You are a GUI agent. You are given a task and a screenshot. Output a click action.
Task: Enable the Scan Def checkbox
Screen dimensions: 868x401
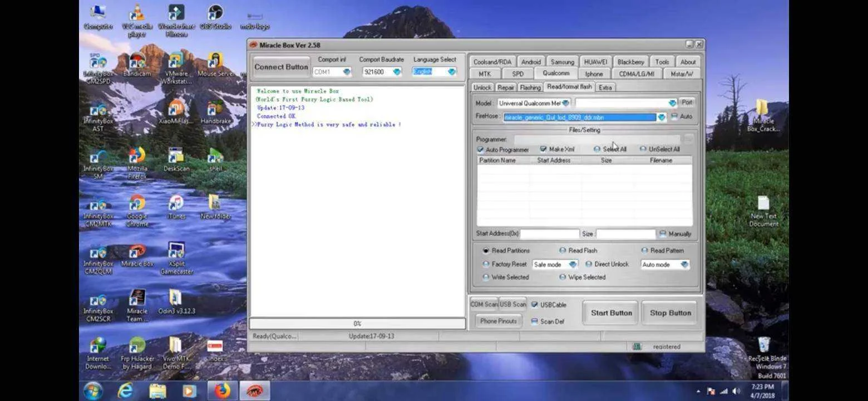(x=534, y=321)
